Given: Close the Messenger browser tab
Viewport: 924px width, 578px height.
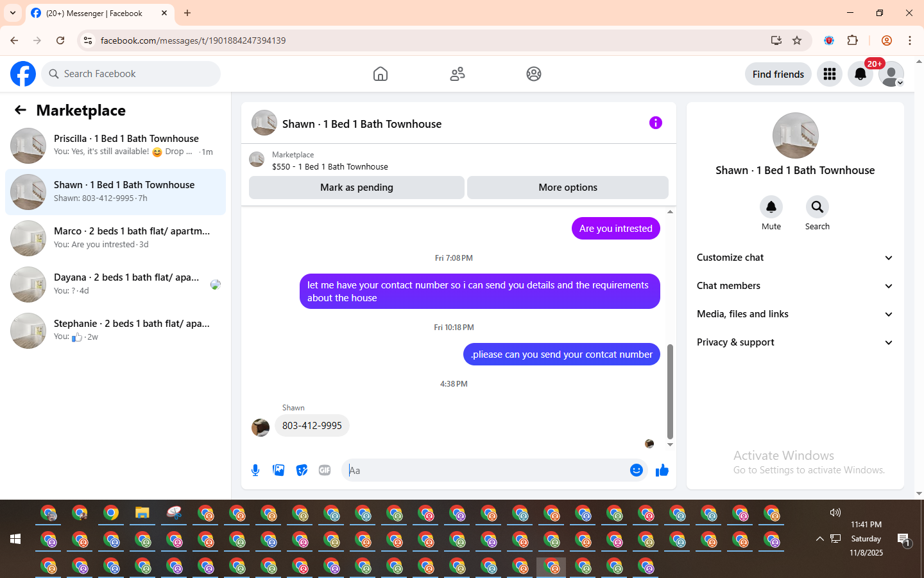Looking at the screenshot, I should pos(164,13).
